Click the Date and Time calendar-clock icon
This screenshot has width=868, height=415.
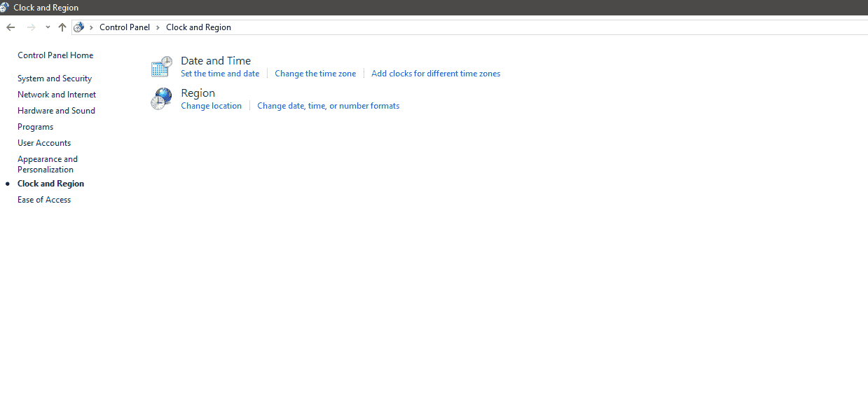(x=161, y=67)
